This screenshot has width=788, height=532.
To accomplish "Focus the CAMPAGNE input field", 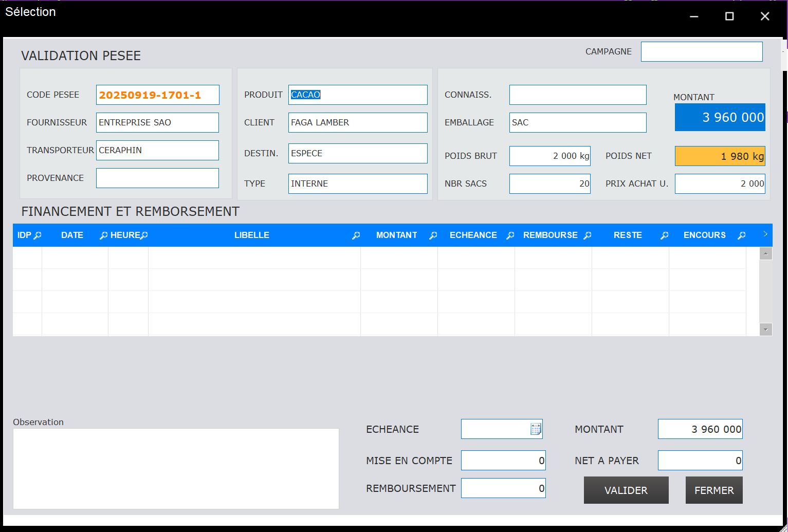I will pyautogui.click(x=701, y=52).
